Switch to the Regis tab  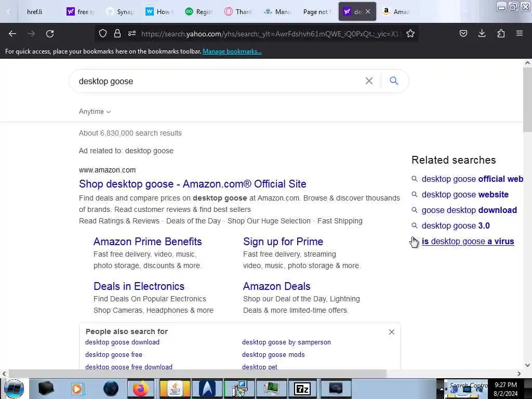199,12
